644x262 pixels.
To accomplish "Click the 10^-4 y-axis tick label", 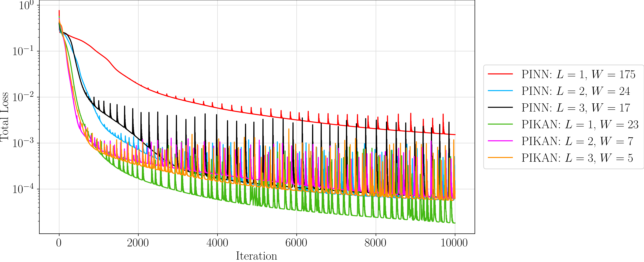I will click(x=23, y=188).
